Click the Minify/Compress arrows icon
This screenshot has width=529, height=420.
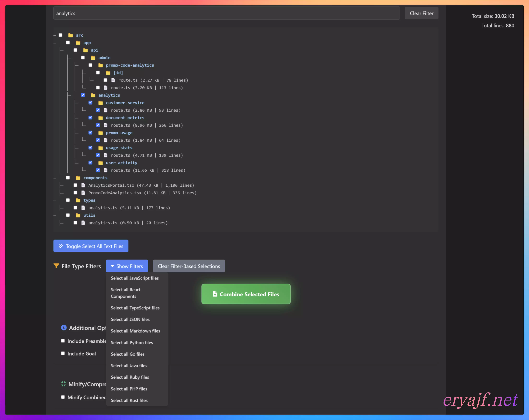coord(64,384)
